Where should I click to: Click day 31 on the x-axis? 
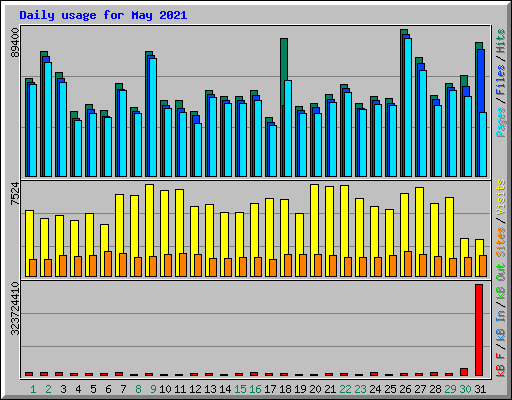point(480,389)
